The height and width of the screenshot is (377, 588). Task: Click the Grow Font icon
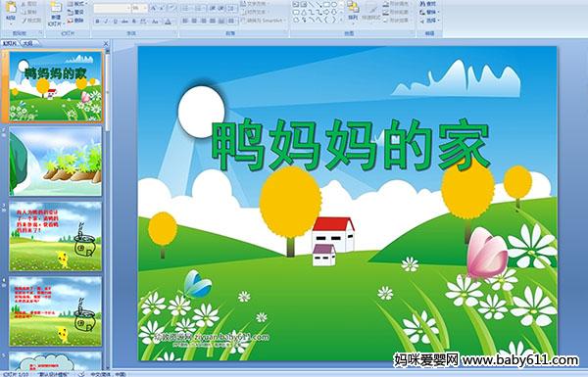154,8
